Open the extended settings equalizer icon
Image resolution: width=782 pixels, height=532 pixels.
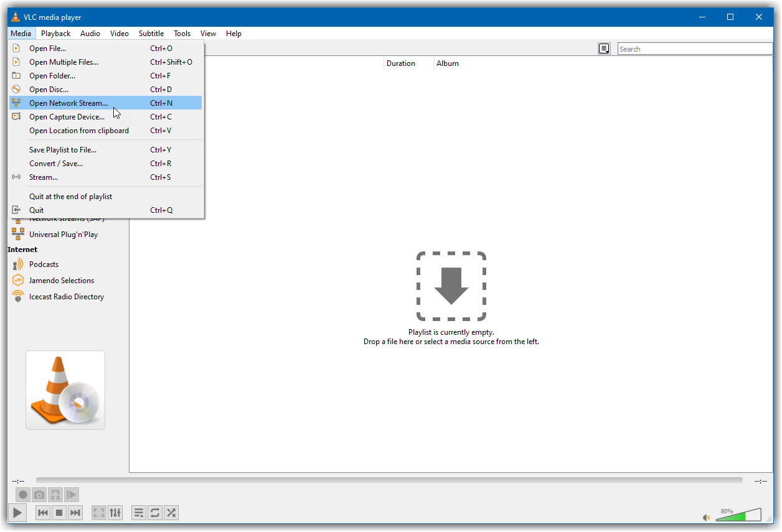pos(115,513)
